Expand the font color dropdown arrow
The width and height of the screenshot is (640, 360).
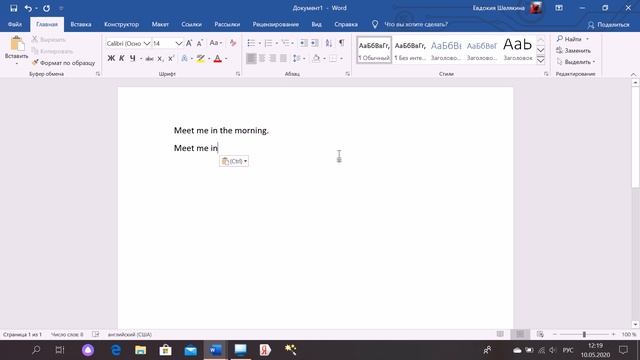(x=226, y=59)
